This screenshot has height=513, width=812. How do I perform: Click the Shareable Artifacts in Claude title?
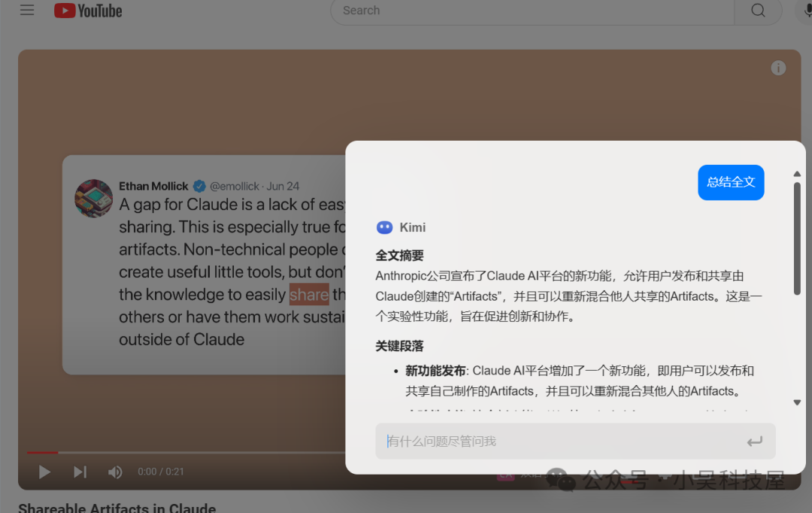117,508
